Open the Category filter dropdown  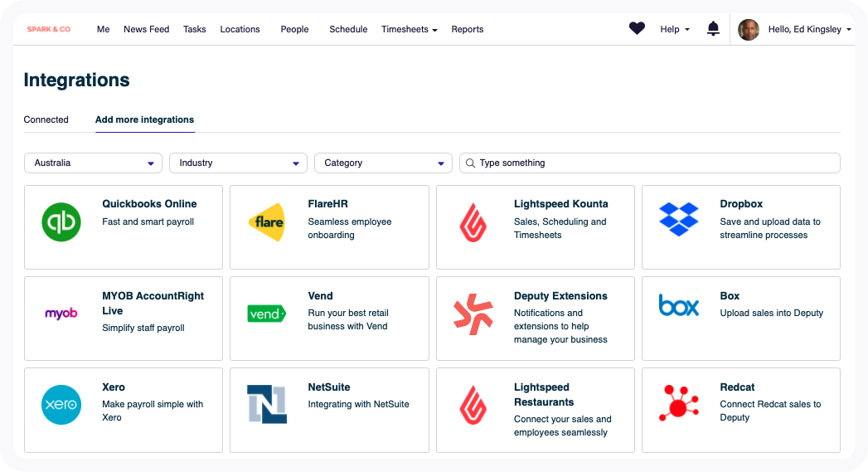pyautogui.click(x=383, y=163)
